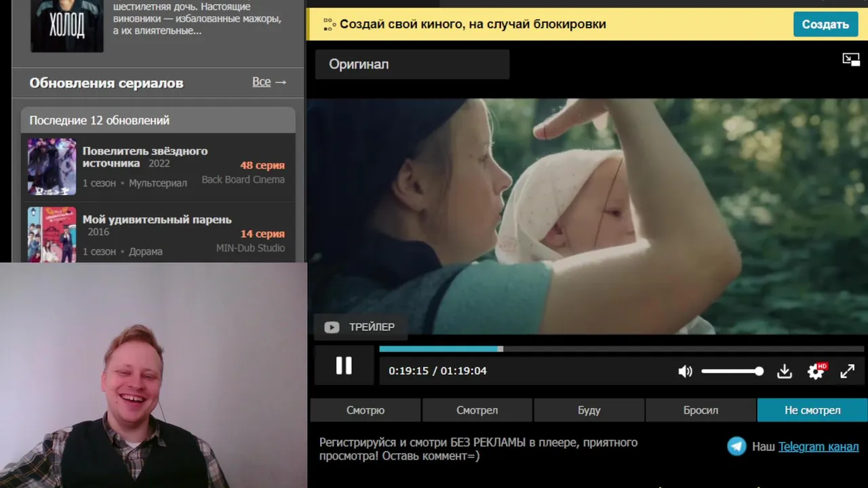Mute the player volume speaker icon
Image resolution: width=868 pixels, height=488 pixels.
(x=685, y=371)
